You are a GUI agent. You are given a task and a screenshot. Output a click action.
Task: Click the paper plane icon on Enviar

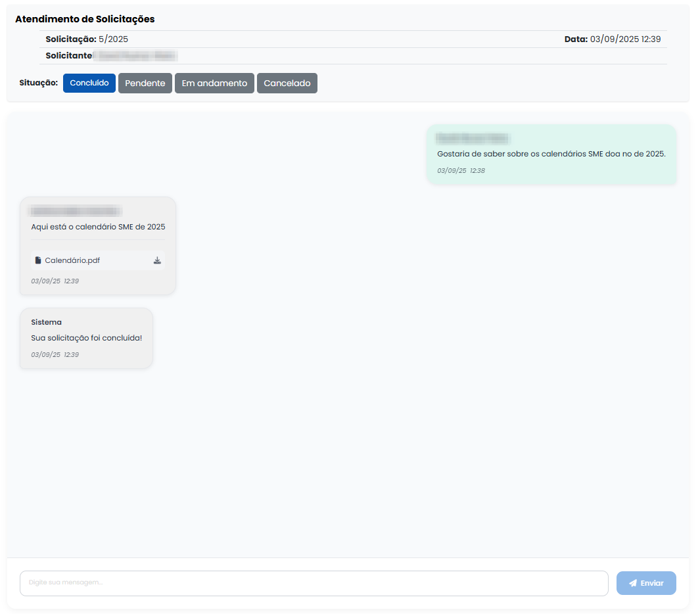[633, 583]
